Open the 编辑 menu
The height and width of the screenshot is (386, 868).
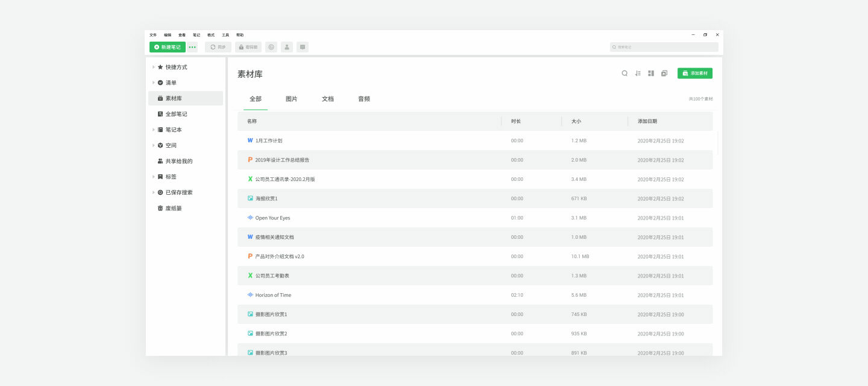click(x=168, y=35)
